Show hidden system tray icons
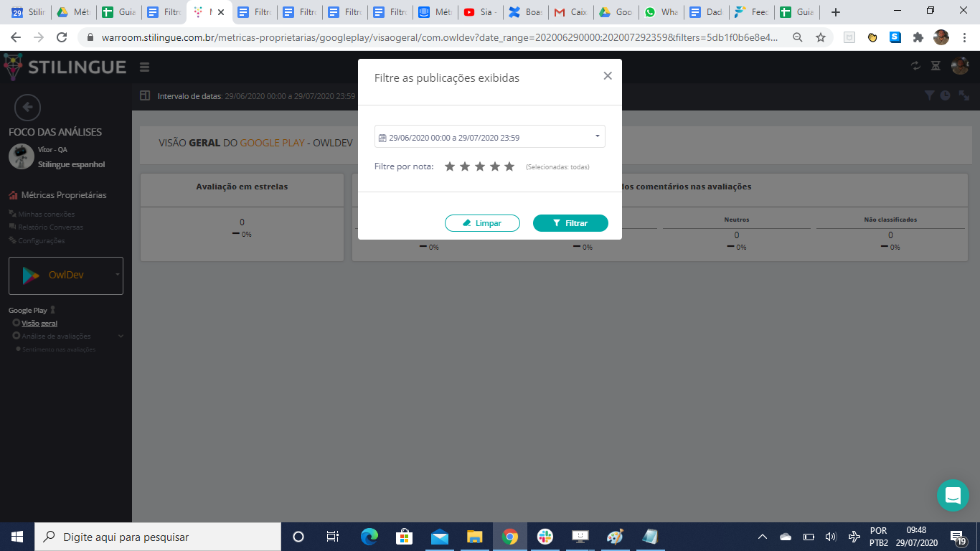Image resolution: width=980 pixels, height=551 pixels. click(x=763, y=537)
